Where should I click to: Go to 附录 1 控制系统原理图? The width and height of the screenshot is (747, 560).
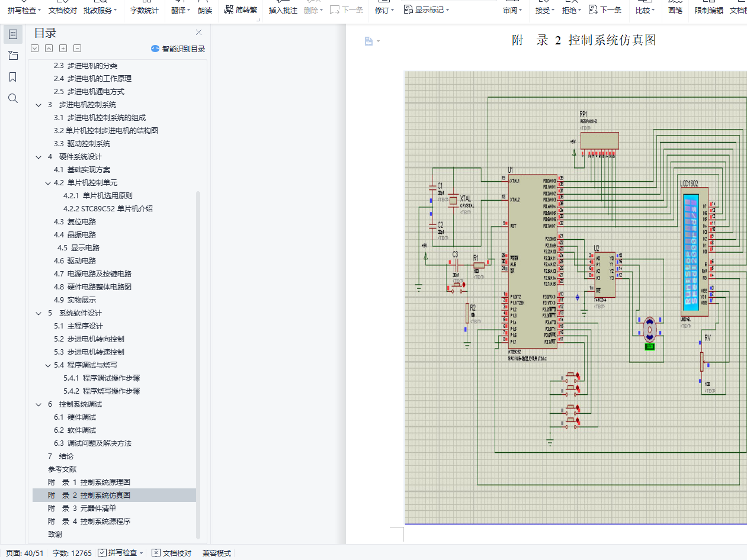coord(89,482)
